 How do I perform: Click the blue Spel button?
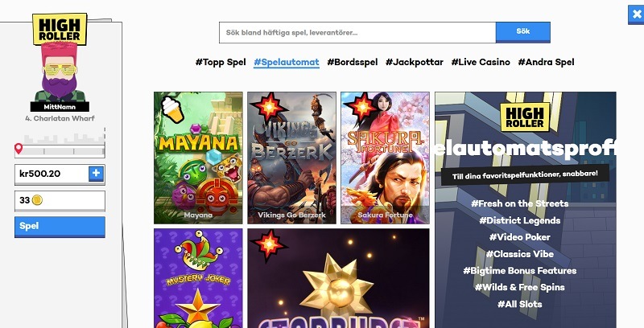60,227
